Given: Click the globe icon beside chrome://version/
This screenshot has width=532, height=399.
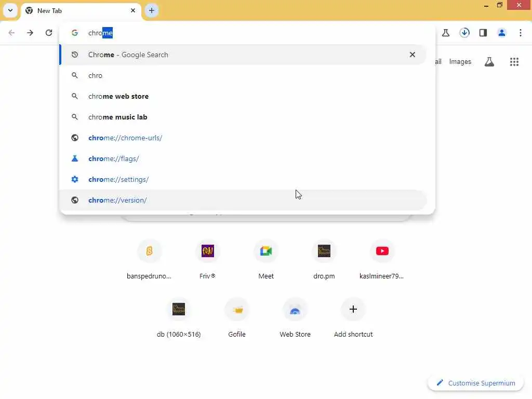Looking at the screenshot, I should (x=75, y=200).
